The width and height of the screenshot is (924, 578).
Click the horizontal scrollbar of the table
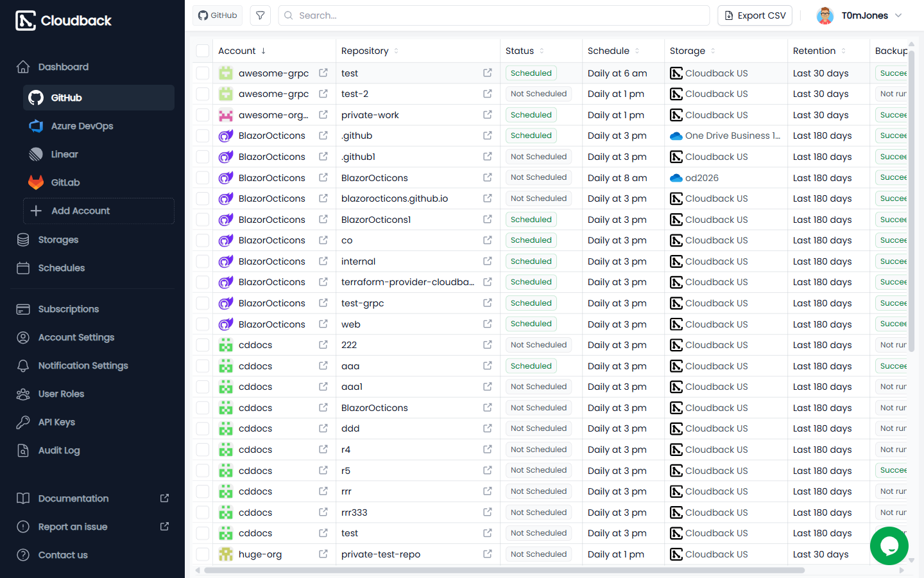tap(504, 570)
